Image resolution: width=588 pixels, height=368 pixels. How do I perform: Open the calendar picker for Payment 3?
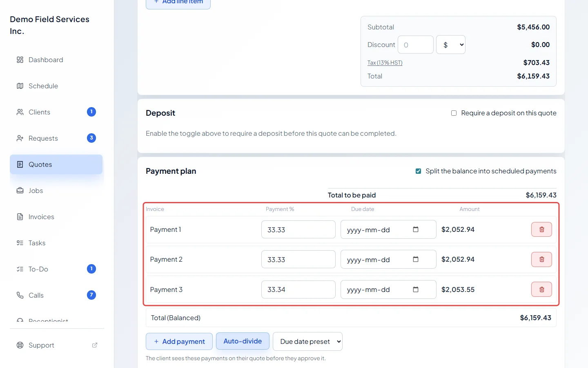click(x=416, y=289)
